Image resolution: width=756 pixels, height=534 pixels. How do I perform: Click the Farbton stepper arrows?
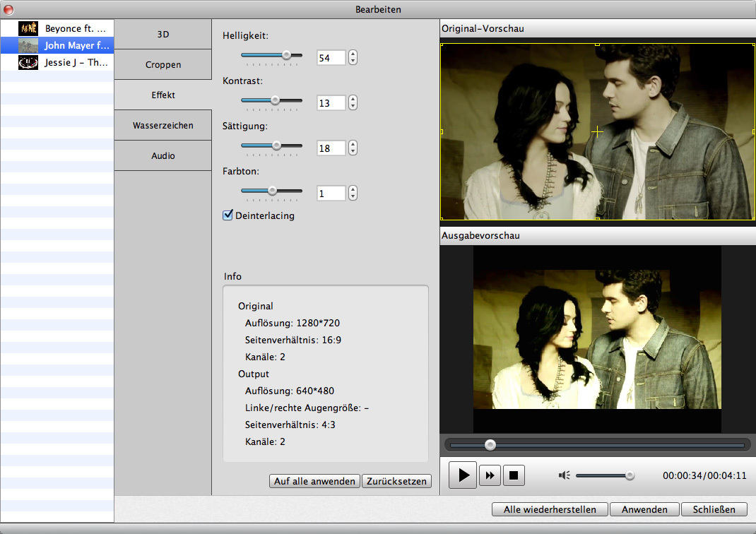click(353, 194)
